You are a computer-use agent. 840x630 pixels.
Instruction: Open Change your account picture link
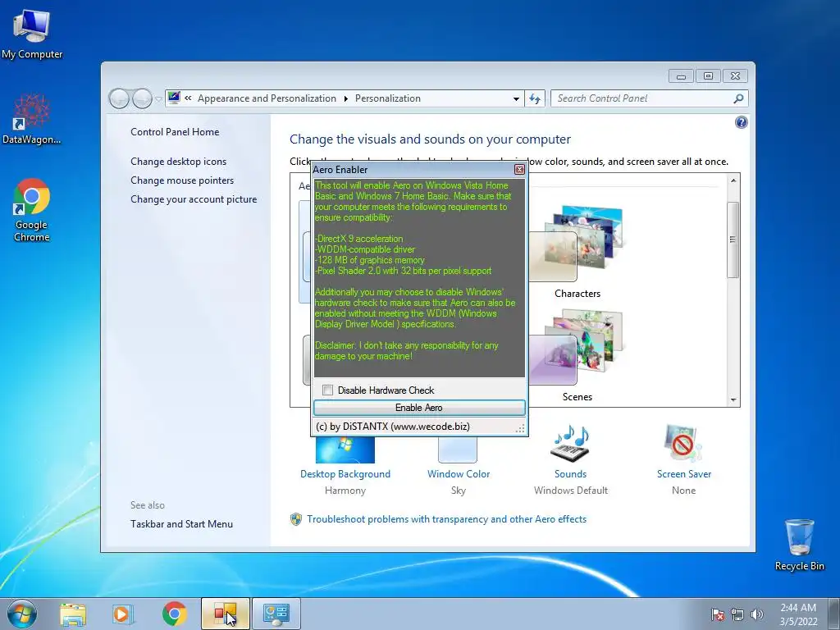[194, 199]
